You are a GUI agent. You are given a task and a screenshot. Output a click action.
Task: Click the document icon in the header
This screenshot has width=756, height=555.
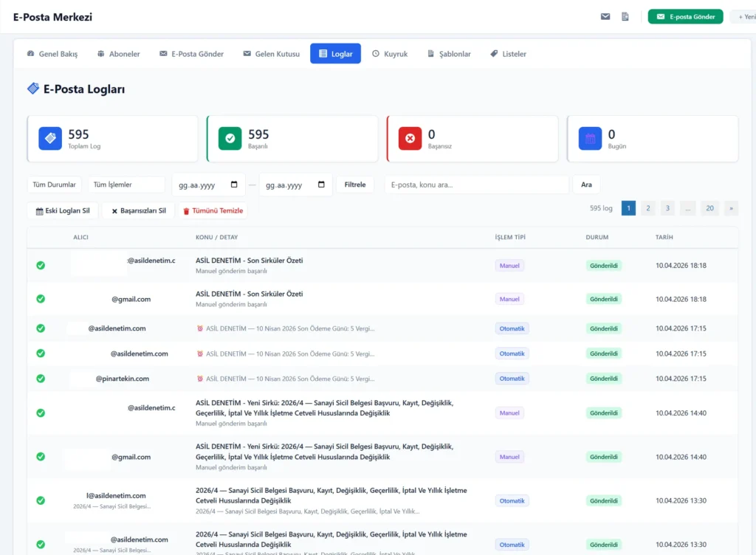625,17
